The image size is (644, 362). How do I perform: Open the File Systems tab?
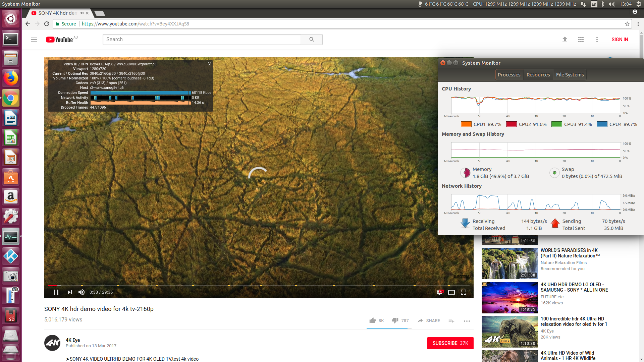570,75
